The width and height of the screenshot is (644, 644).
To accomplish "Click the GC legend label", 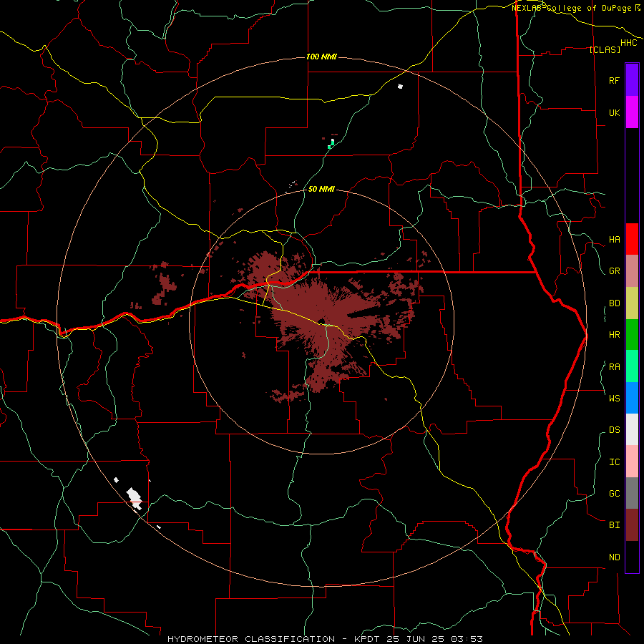I will click(614, 494).
